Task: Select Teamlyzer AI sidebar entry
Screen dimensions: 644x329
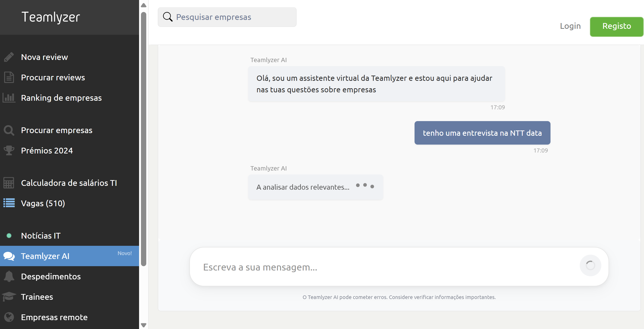Action: click(70, 256)
